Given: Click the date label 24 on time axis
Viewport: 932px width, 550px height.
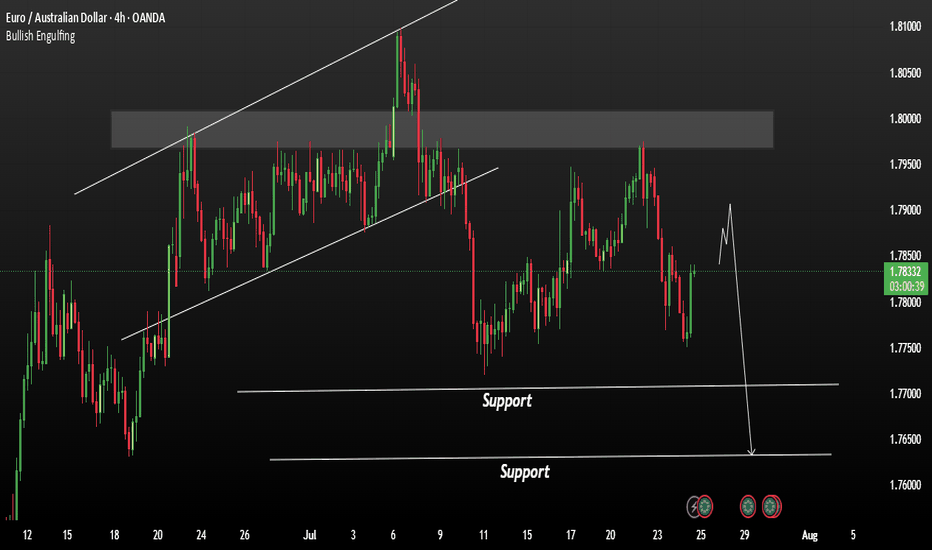Looking at the screenshot, I should pos(201,535).
